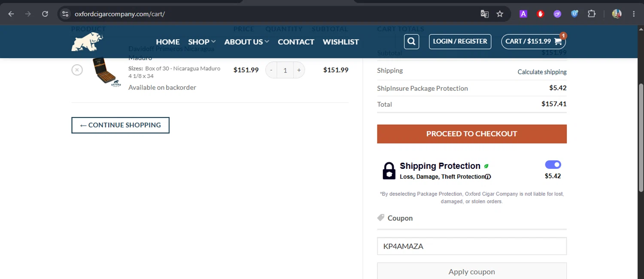Click the browser forward arrow
The width and height of the screenshot is (644, 279).
pos(28,14)
